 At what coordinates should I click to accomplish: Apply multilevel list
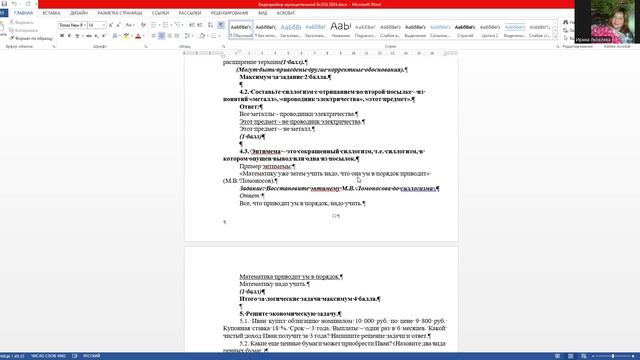(179, 25)
